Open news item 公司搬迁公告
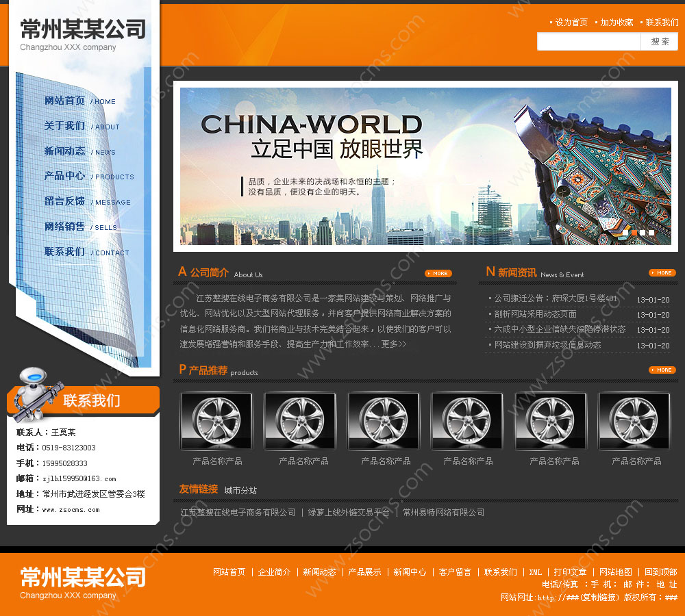685x616 pixels. pos(556,298)
